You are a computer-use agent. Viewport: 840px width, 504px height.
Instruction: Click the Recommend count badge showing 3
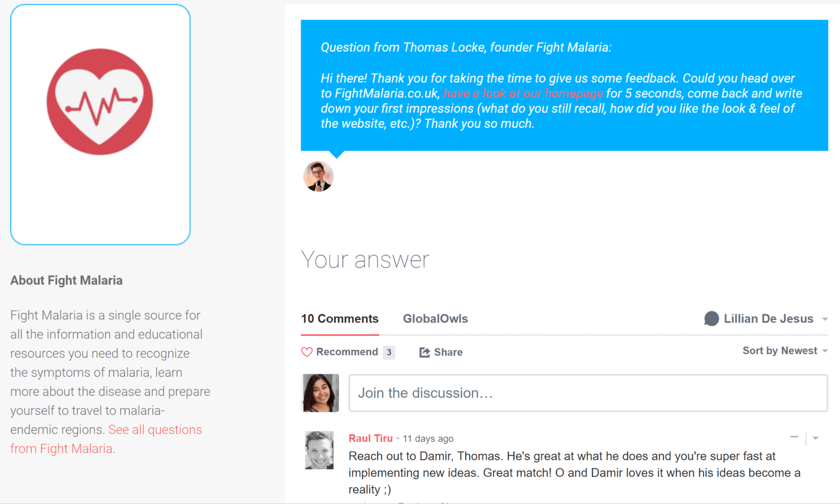[x=389, y=352]
